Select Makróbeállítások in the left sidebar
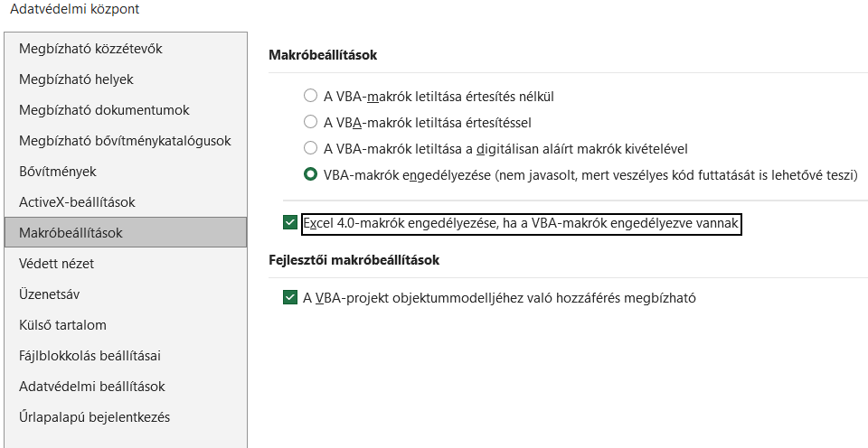868x448 pixels. [71, 233]
